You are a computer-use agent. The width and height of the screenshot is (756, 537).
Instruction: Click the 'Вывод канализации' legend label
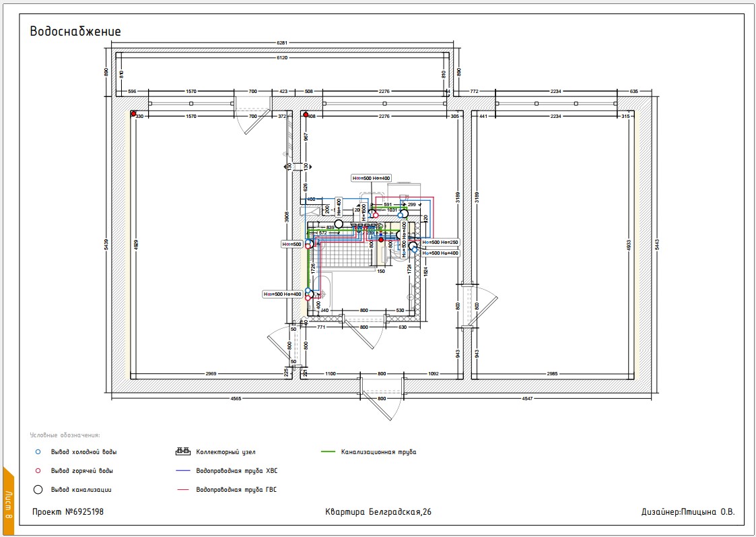click(81, 490)
